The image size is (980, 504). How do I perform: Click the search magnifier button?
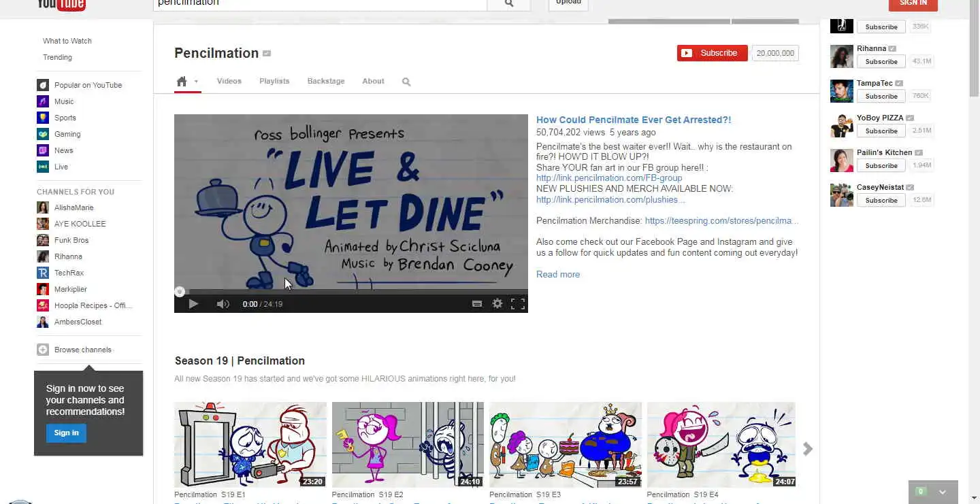point(509,3)
